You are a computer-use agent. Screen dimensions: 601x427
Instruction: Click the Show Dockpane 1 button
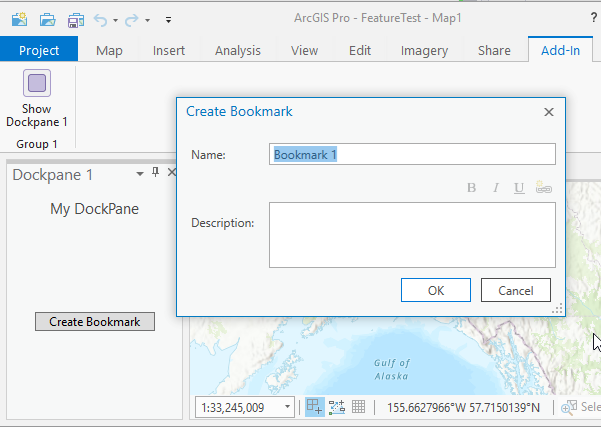tap(37, 99)
